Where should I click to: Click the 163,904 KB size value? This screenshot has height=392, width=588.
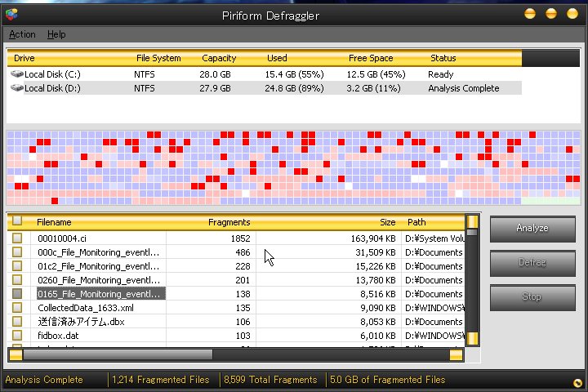(x=373, y=238)
